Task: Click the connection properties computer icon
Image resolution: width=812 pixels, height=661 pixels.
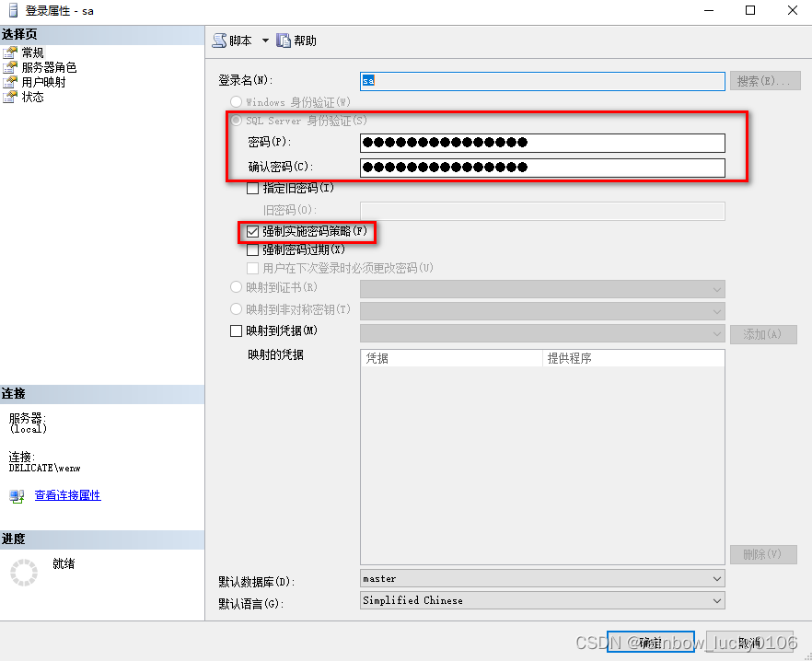Action: (17, 496)
